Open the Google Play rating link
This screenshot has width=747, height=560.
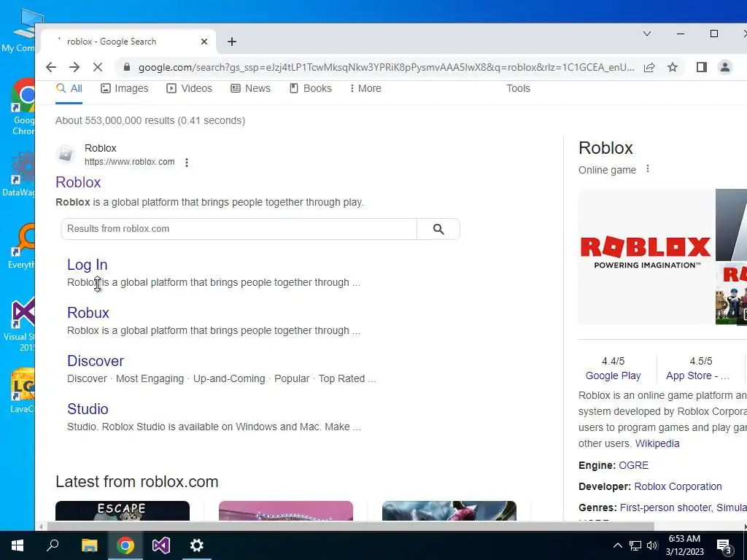pyautogui.click(x=613, y=376)
